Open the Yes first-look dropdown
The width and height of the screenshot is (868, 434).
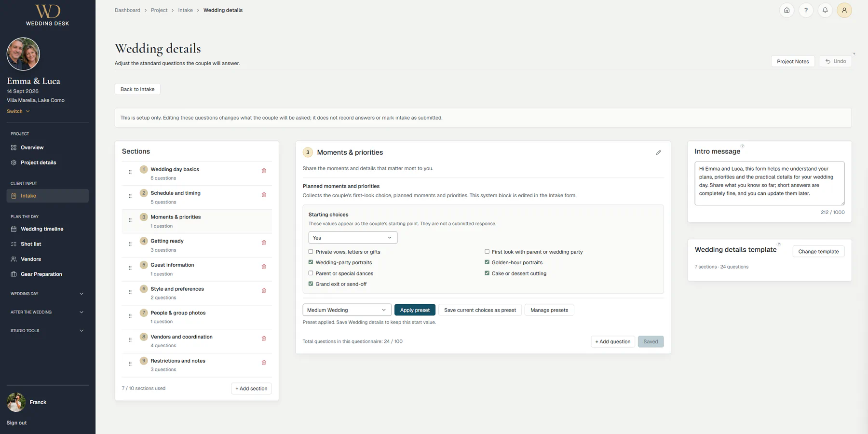point(353,238)
